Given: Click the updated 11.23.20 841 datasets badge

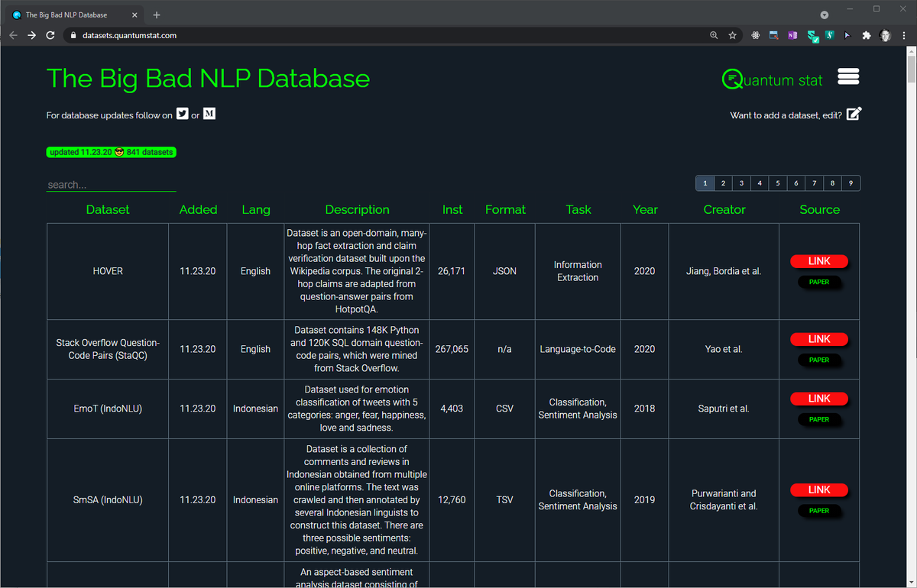Looking at the screenshot, I should (x=112, y=152).
